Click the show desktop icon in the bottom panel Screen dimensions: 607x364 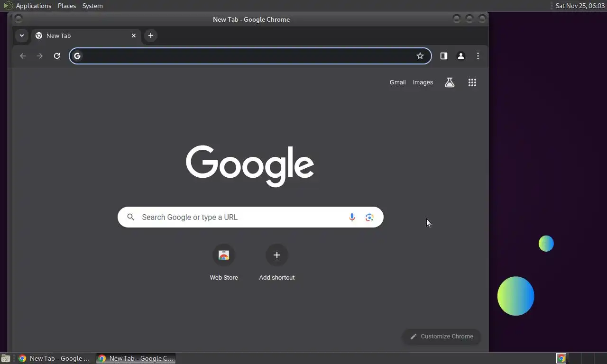[5, 358]
